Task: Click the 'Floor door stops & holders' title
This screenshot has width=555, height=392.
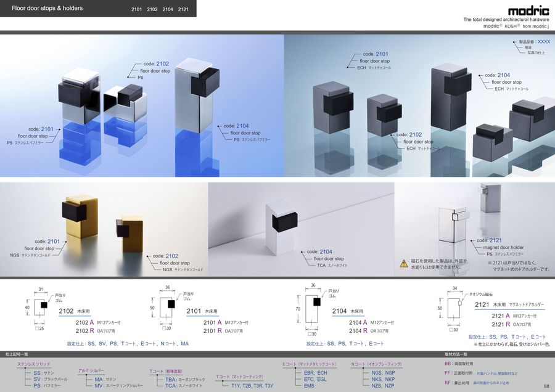Action: click(47, 8)
